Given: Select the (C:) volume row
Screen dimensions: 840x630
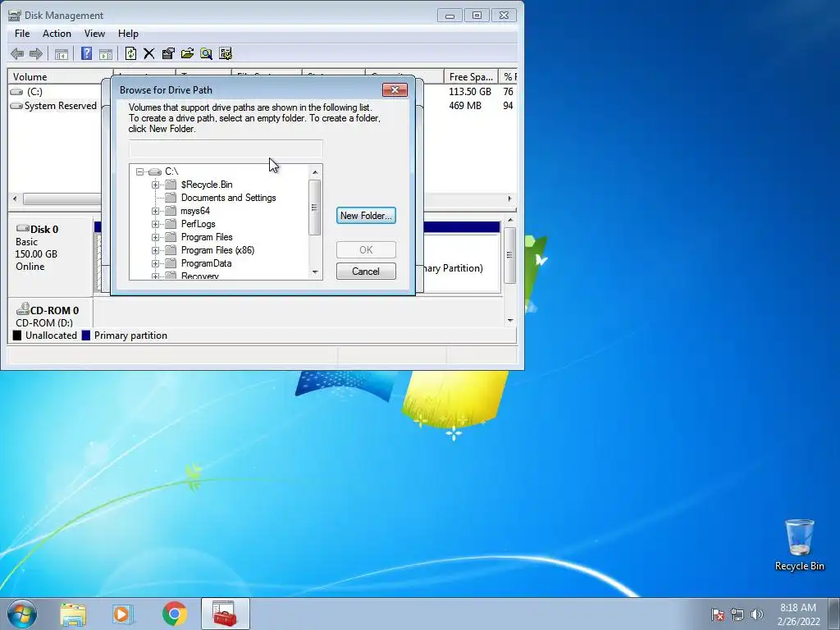Looking at the screenshot, I should (34, 92).
